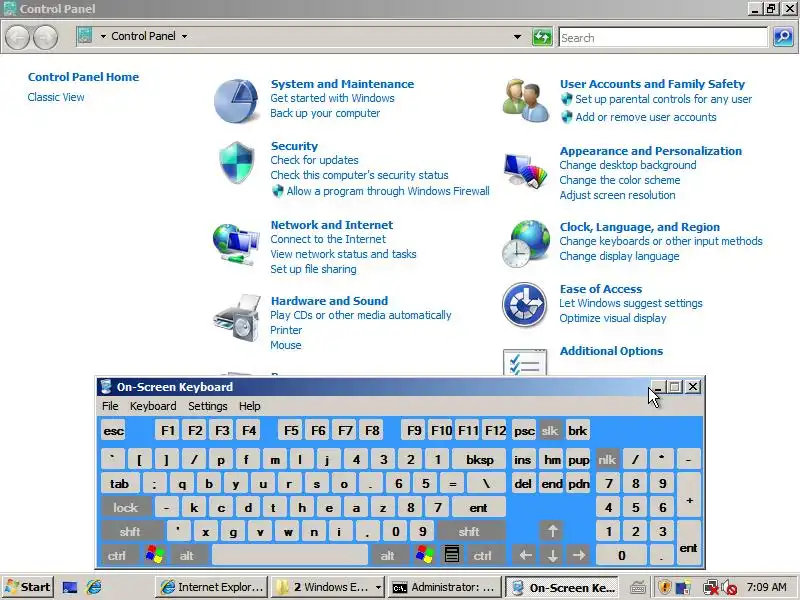Click the green Refresh icon in address bar
The width and height of the screenshot is (800, 600).
[542, 37]
